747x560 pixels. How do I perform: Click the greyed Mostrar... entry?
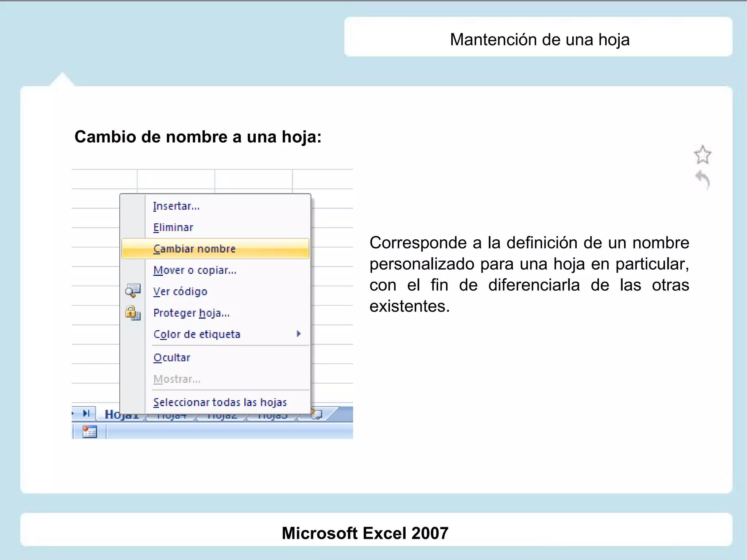pyautogui.click(x=177, y=379)
